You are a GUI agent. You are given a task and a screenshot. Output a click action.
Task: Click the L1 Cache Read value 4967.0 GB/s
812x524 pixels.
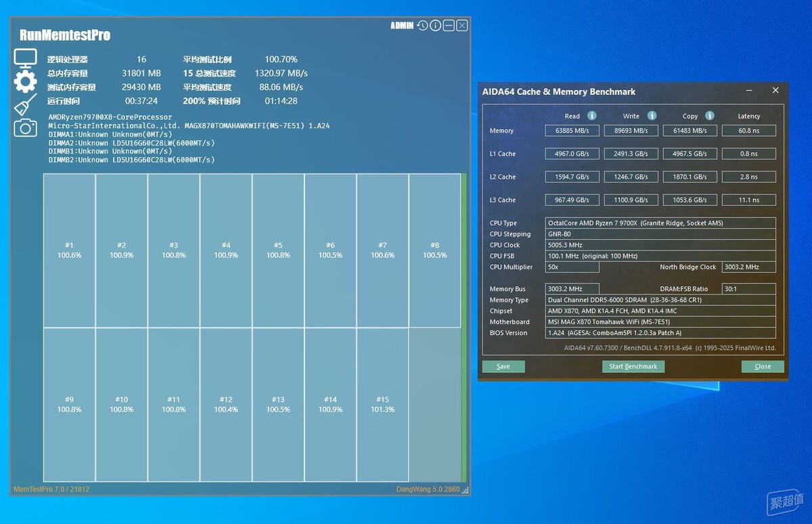coord(572,154)
